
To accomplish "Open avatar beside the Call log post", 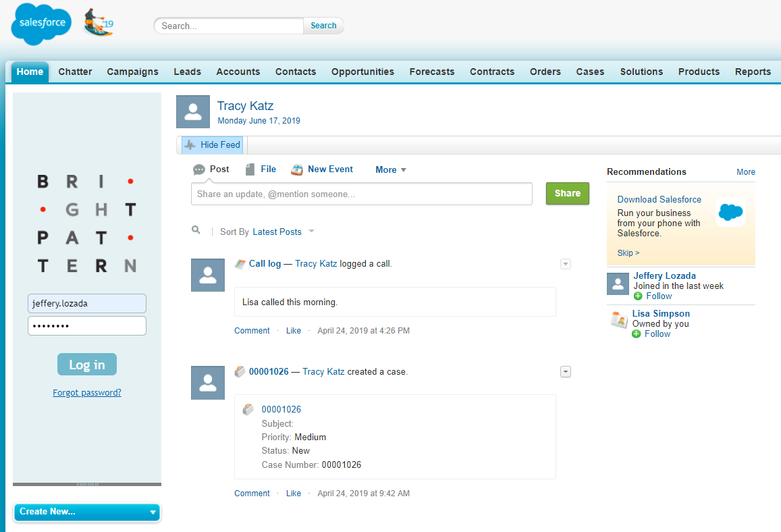I will (208, 275).
